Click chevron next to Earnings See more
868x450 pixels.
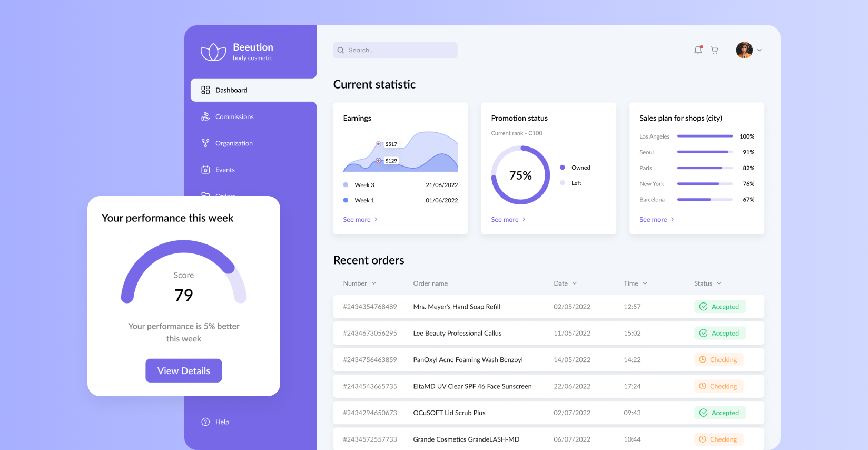coord(376,220)
